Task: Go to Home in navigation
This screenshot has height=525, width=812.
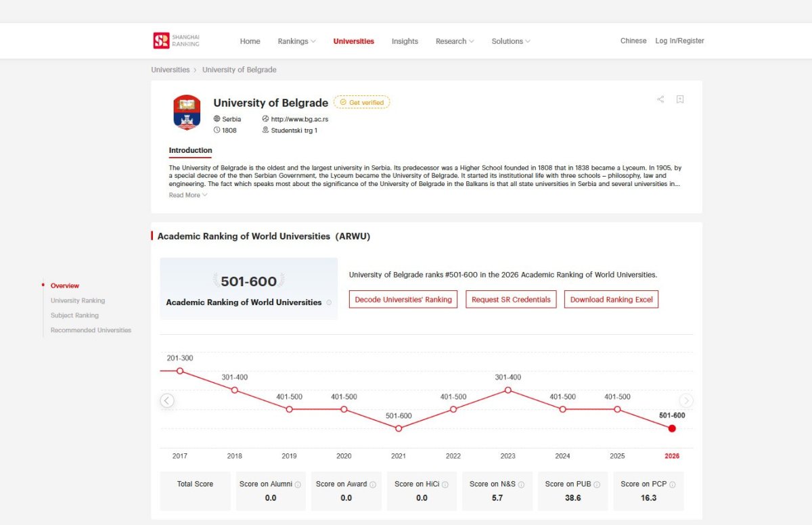Action: click(x=250, y=41)
